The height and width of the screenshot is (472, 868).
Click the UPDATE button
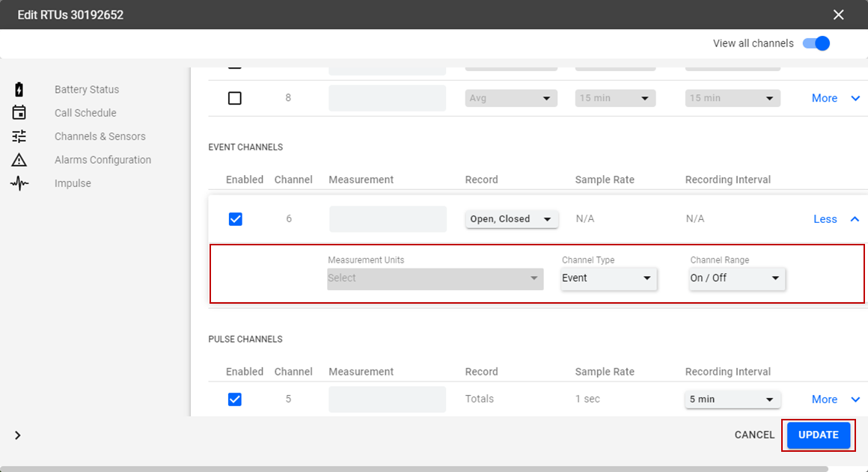click(818, 435)
